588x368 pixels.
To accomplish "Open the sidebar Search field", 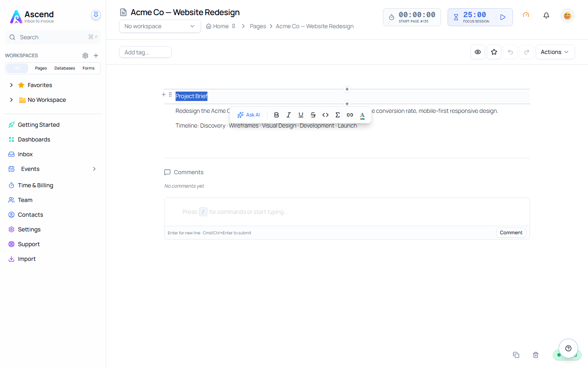I will pyautogui.click(x=53, y=37).
